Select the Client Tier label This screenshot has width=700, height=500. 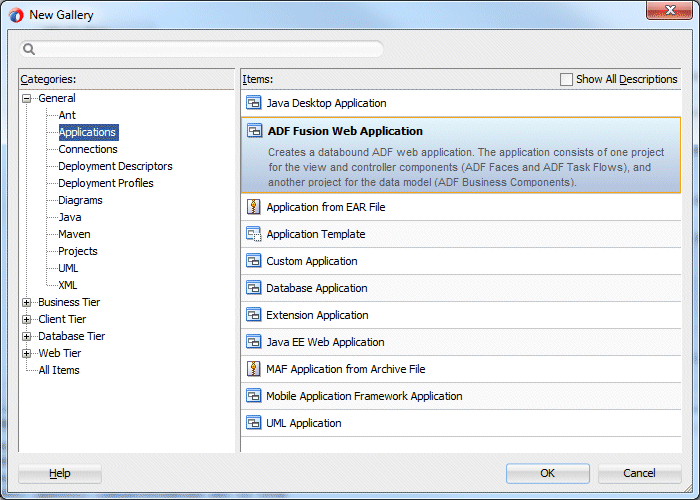coord(62,319)
